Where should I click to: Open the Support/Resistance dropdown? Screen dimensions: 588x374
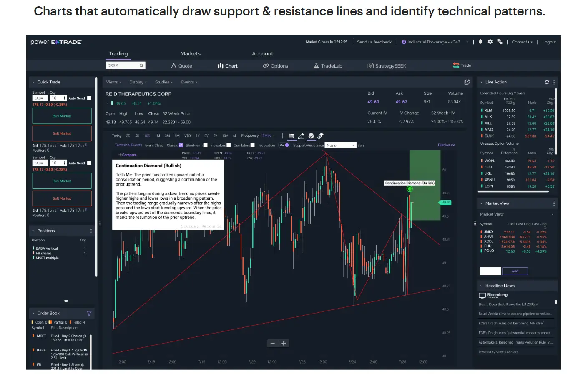(x=341, y=146)
